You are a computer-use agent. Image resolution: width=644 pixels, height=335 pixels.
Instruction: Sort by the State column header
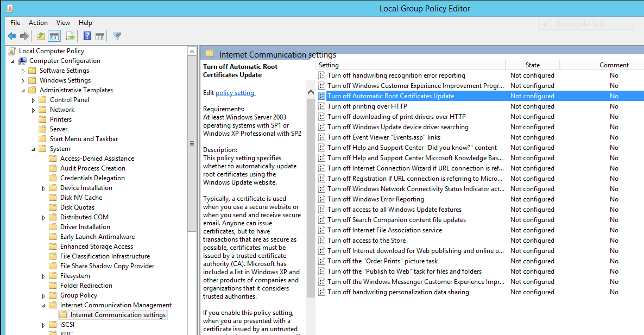click(533, 65)
